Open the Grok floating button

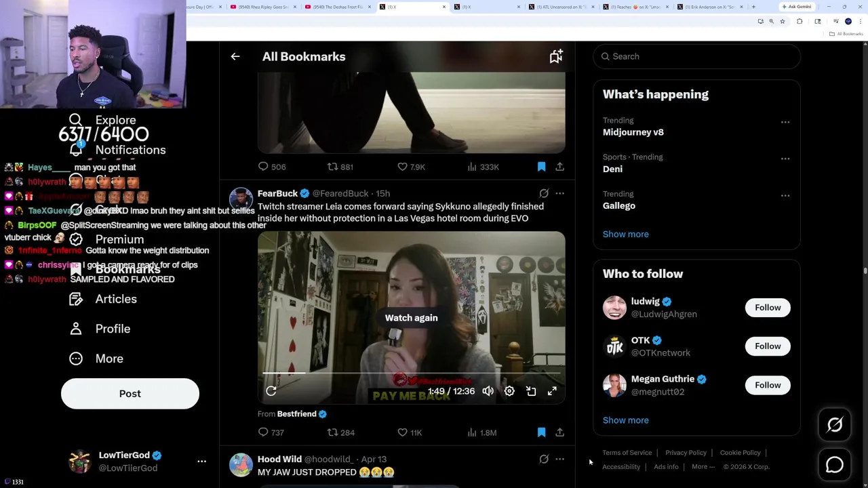click(x=835, y=425)
